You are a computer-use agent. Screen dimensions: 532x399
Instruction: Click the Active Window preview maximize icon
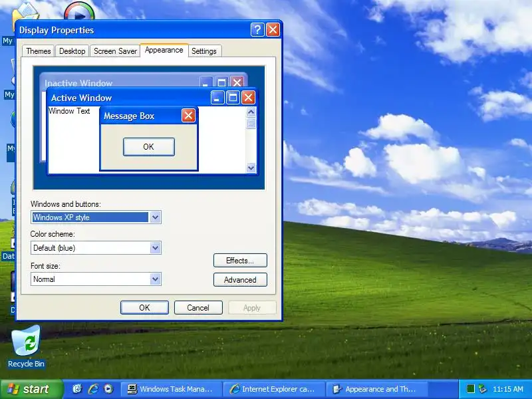233,98
